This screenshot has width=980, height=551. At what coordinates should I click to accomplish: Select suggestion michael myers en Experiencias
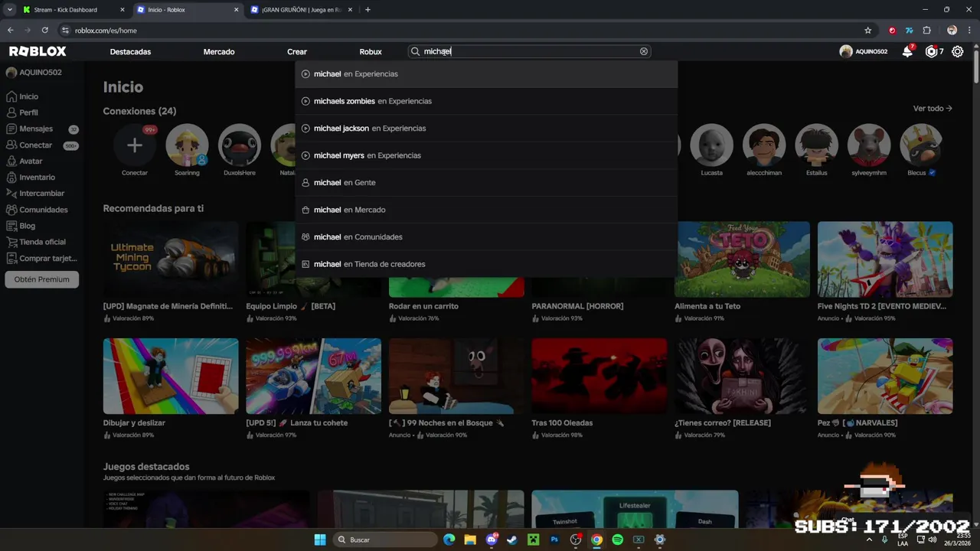pos(486,155)
